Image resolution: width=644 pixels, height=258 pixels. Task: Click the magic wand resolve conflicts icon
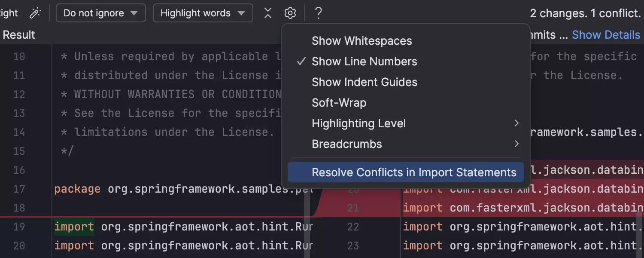[x=35, y=13]
